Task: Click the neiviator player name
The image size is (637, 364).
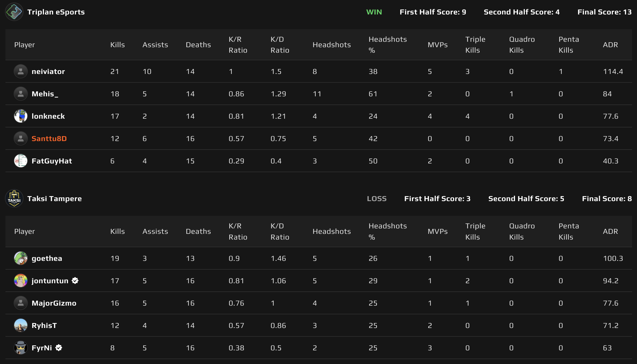Action: coord(48,71)
